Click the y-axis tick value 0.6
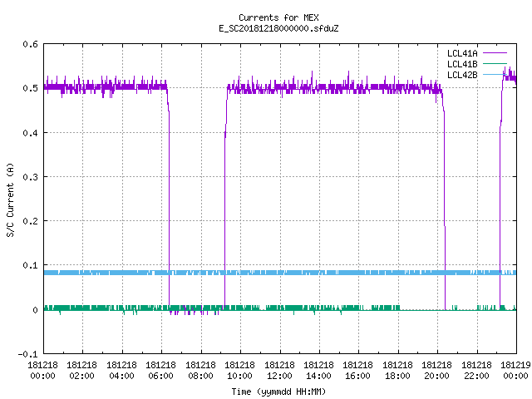This screenshot has width=532, height=399. pyautogui.click(x=30, y=44)
